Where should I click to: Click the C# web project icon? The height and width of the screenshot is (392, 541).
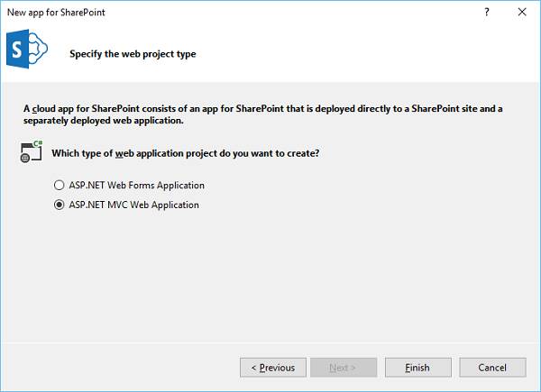click(x=31, y=153)
